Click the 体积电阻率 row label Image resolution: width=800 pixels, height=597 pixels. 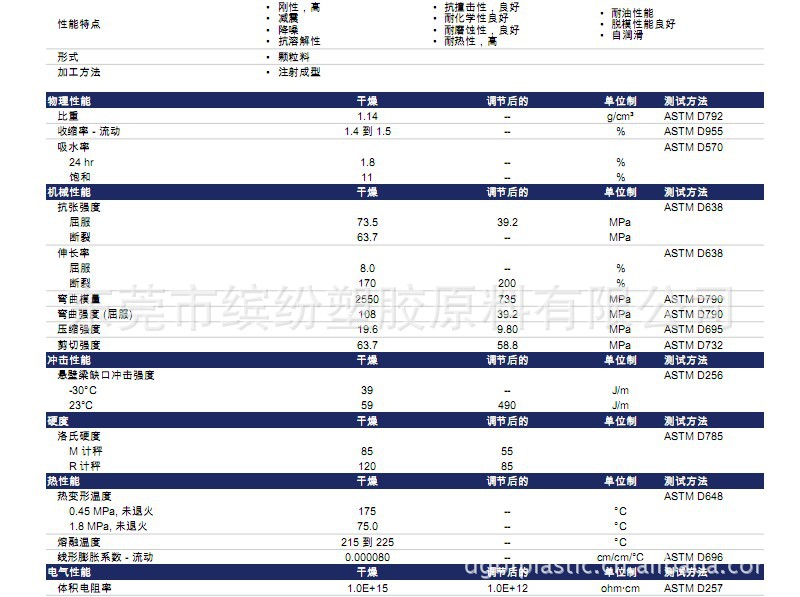(x=83, y=588)
